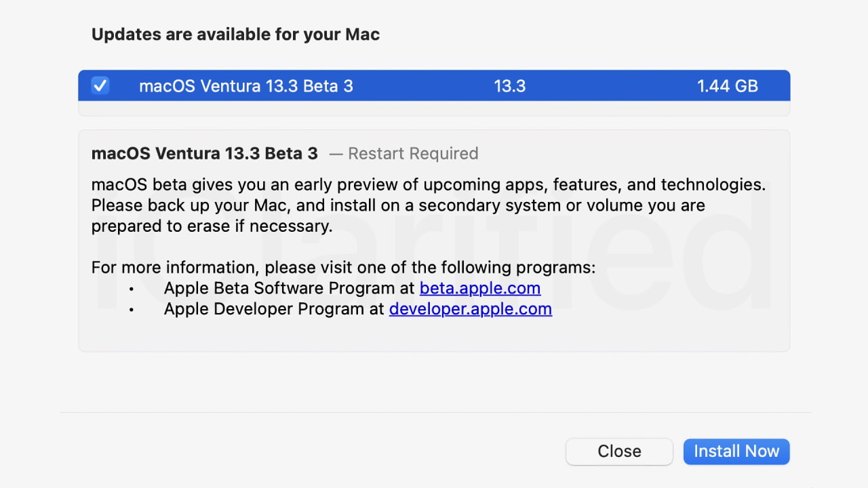Click the macOS Ventura 13.3 Beta 3 heading
This screenshot has width=868, height=488.
tap(204, 153)
